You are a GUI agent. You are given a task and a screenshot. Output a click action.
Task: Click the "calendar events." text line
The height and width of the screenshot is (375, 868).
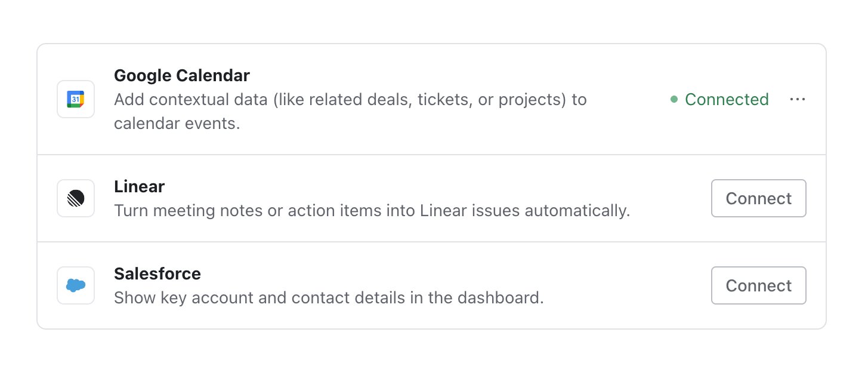tap(177, 124)
